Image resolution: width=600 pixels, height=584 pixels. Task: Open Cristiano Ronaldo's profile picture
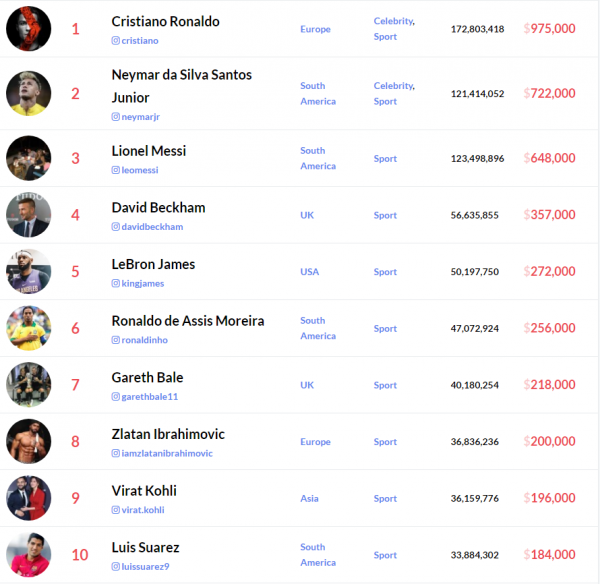click(28, 29)
